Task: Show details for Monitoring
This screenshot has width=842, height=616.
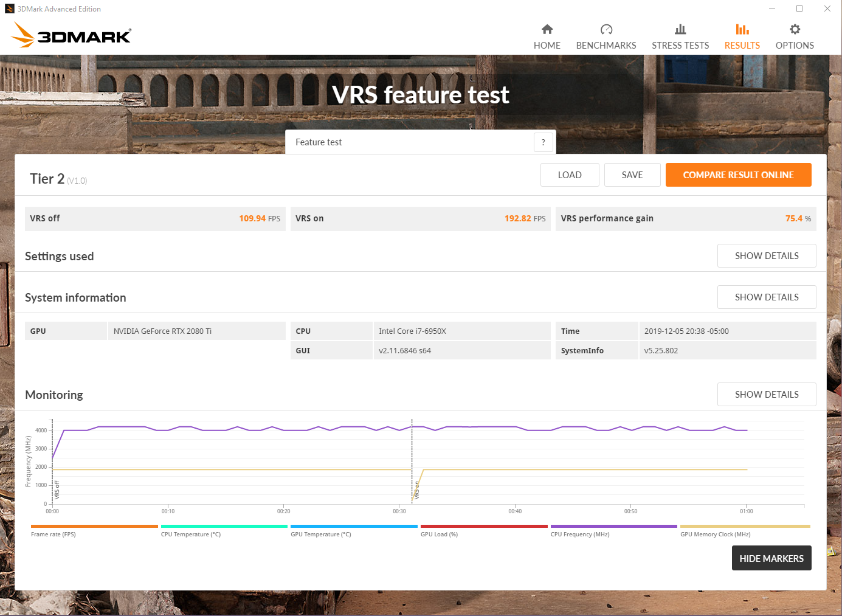Action: tap(767, 395)
